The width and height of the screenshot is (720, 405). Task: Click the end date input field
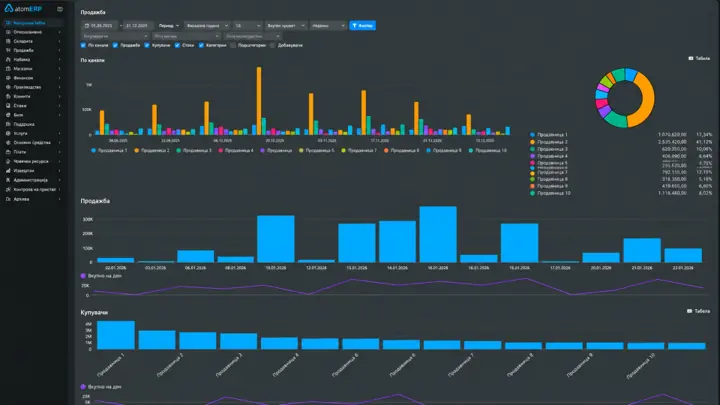pyautogui.click(x=138, y=26)
